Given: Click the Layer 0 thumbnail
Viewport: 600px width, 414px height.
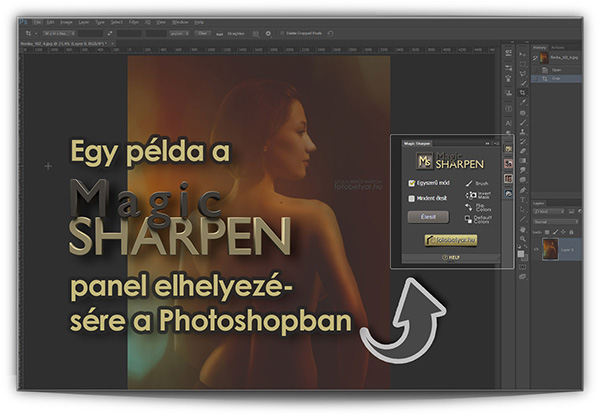Looking at the screenshot, I should click(550, 249).
